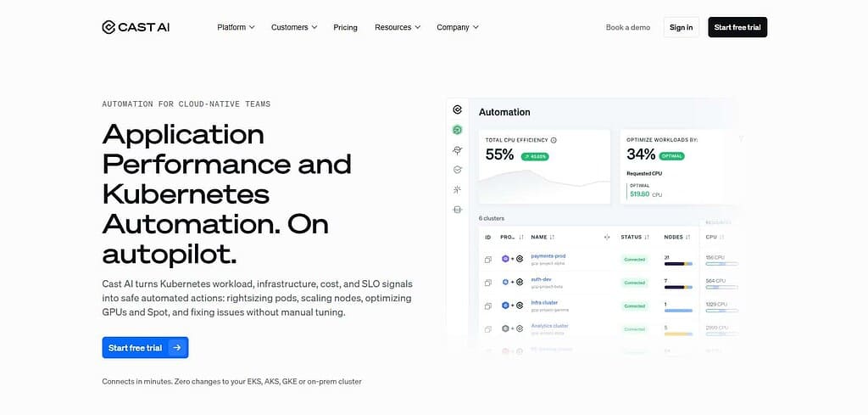Copy ID icon in payments-prod row
The height and width of the screenshot is (415, 868).
click(487, 260)
